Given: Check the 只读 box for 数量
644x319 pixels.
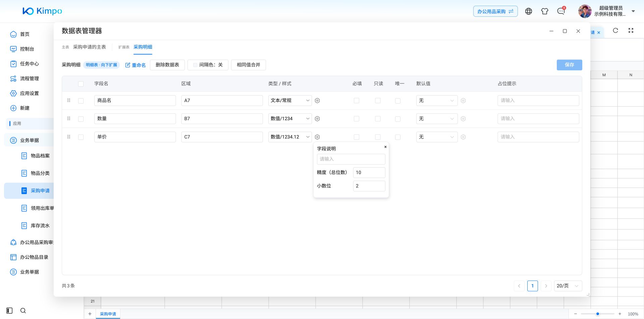Looking at the screenshot, I should pyautogui.click(x=378, y=119).
